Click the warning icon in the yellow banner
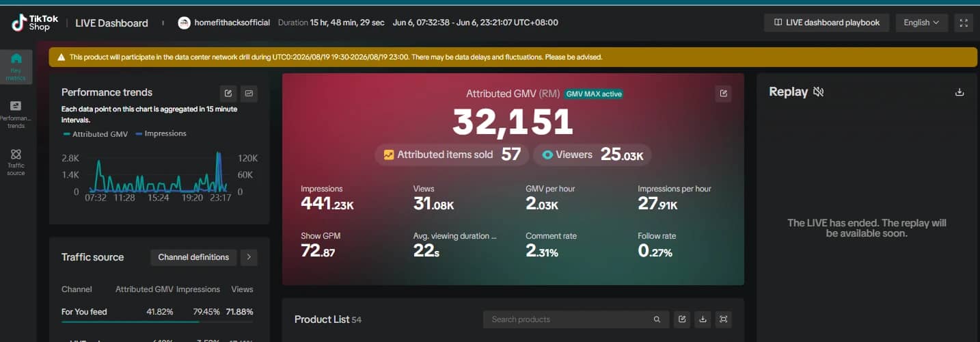980x342 pixels. click(62, 57)
